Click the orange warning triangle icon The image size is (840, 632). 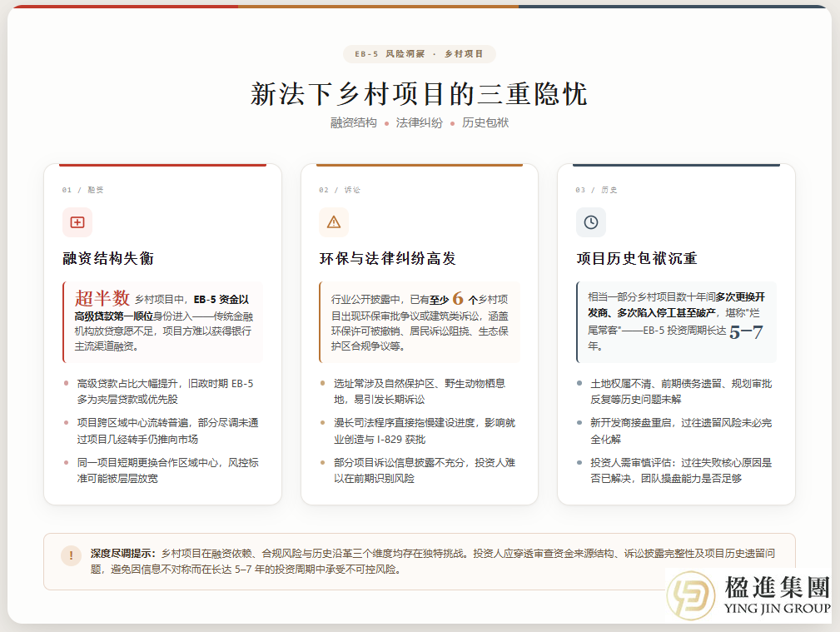pos(334,222)
